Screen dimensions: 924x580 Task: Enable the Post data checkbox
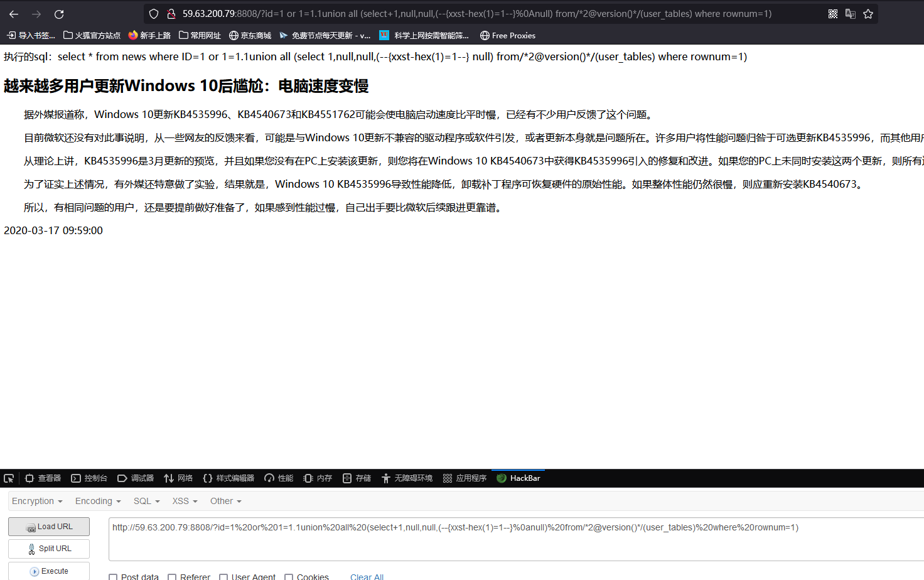[113, 577]
